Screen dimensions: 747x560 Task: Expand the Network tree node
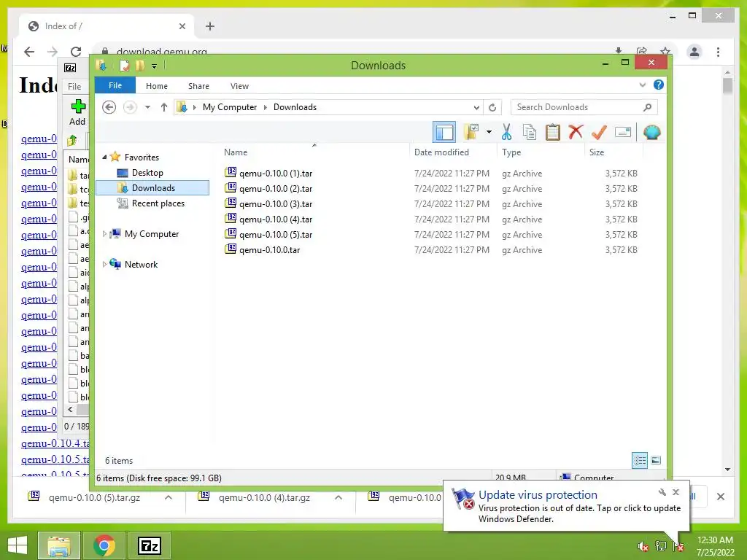point(104,264)
